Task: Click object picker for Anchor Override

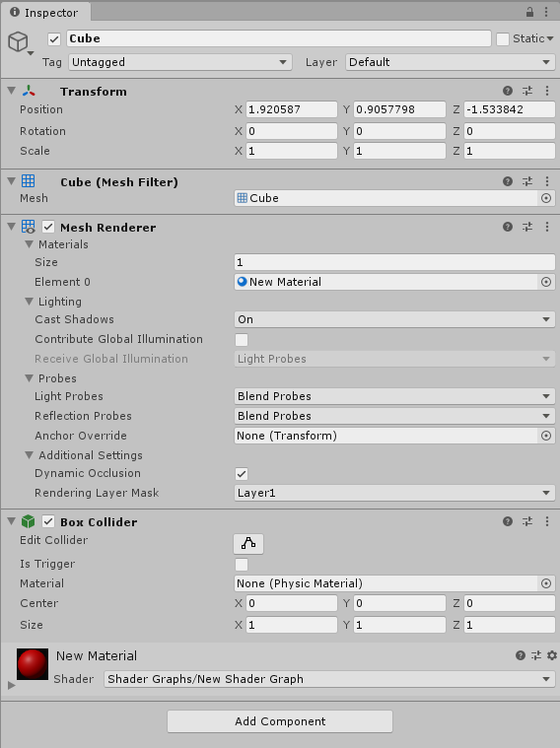Action: coord(546,436)
